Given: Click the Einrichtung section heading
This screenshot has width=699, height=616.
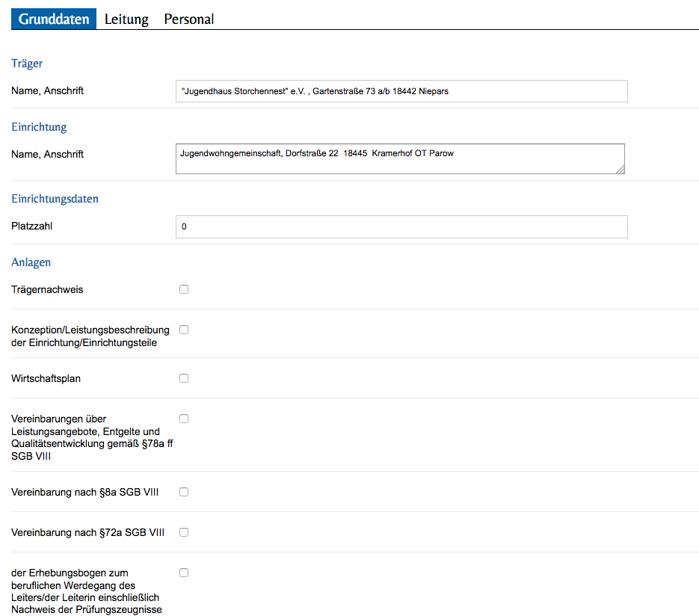Looking at the screenshot, I should click(39, 127).
